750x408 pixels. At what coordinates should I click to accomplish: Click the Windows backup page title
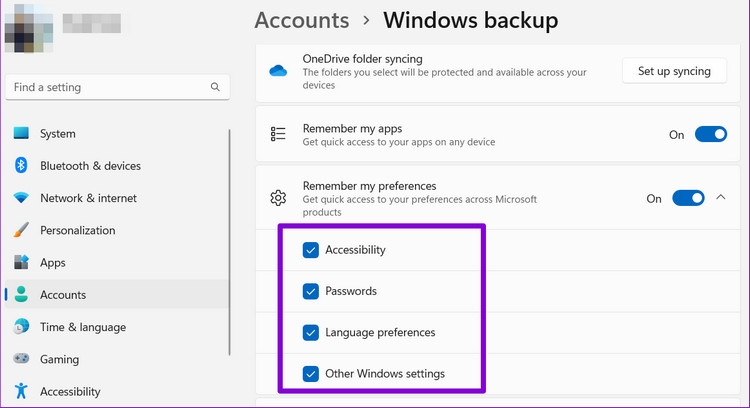471,21
